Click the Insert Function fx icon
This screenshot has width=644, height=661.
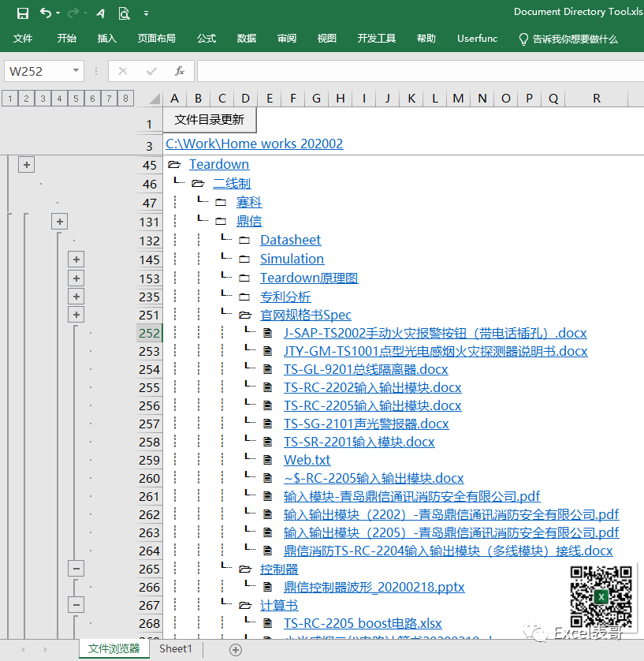[180, 71]
